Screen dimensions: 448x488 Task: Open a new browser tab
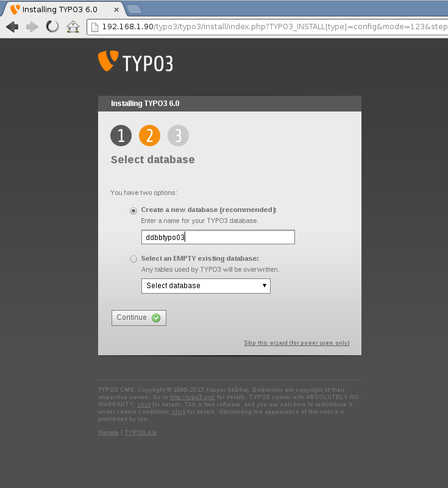(134, 9)
